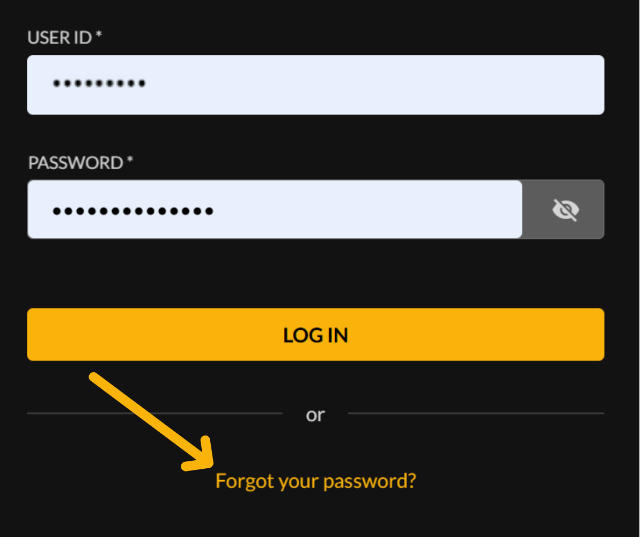The height and width of the screenshot is (537, 641).
Task: Click the crossed-out eye icon
Action: [x=565, y=210]
